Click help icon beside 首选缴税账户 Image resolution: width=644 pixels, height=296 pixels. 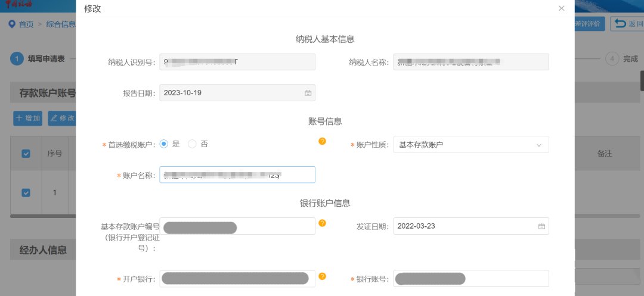[322, 141]
